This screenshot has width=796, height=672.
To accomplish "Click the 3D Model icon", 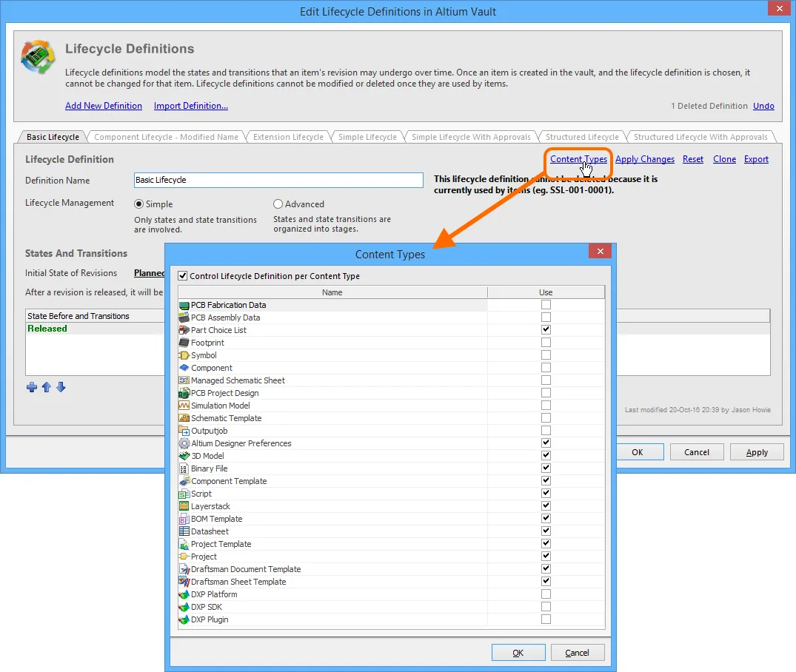I will point(184,456).
